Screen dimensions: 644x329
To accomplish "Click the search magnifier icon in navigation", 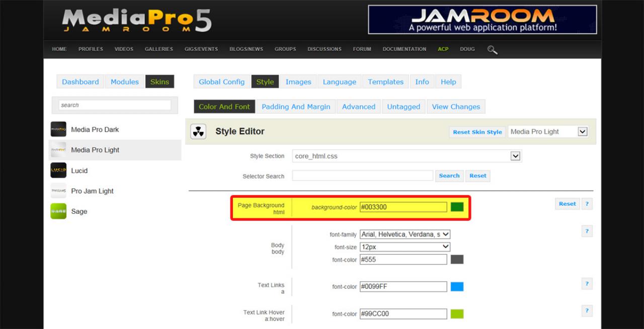I will coord(493,49).
